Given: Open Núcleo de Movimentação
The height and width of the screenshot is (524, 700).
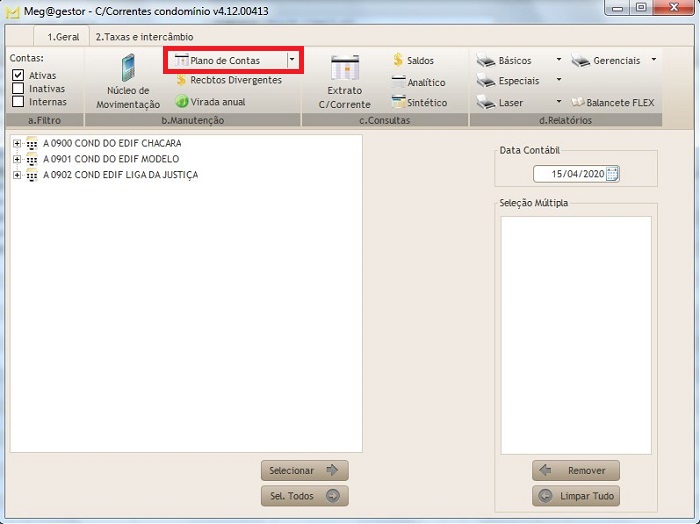Looking at the screenshot, I should click(128, 80).
